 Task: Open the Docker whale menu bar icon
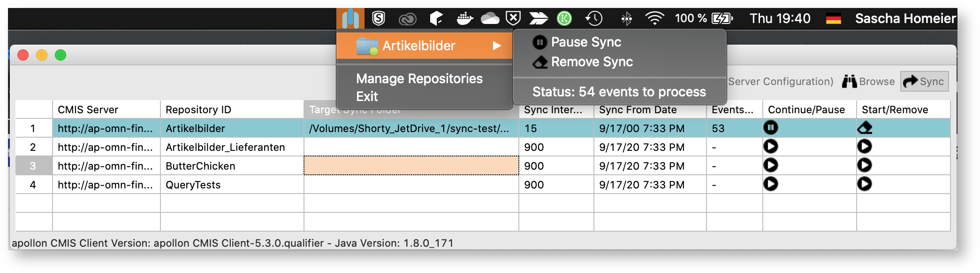click(464, 19)
